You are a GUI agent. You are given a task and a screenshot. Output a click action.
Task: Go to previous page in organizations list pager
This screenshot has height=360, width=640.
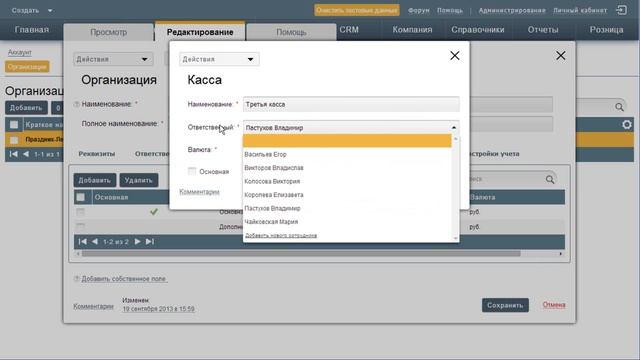(26, 154)
